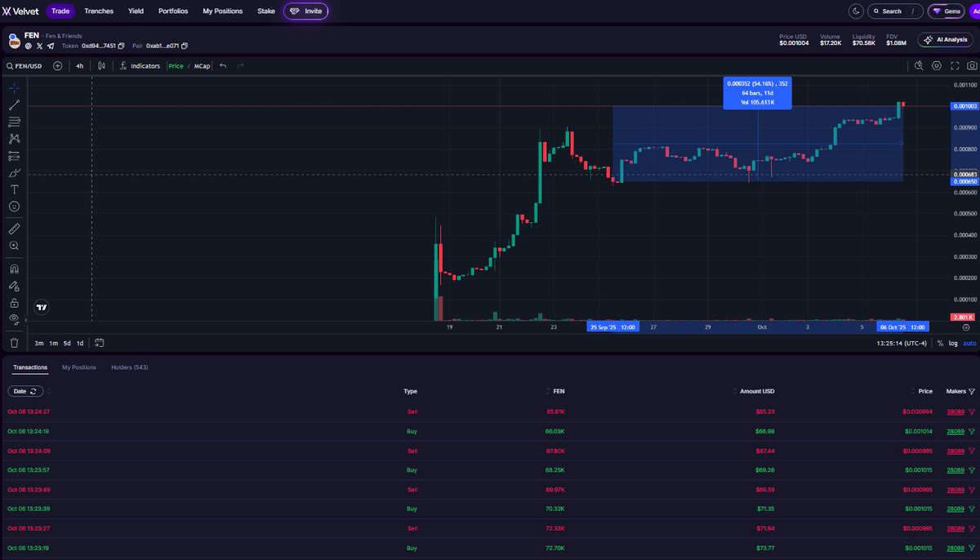Image resolution: width=980 pixels, height=560 pixels.
Task: Open the Gems button
Action: (x=947, y=11)
